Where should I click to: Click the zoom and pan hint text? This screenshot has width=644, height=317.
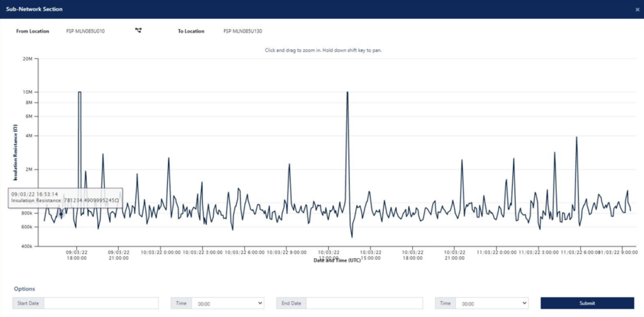(x=323, y=50)
